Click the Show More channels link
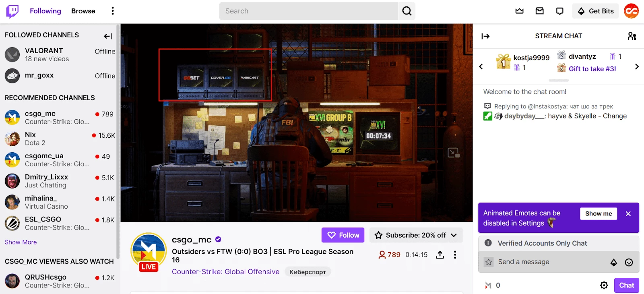 point(21,242)
